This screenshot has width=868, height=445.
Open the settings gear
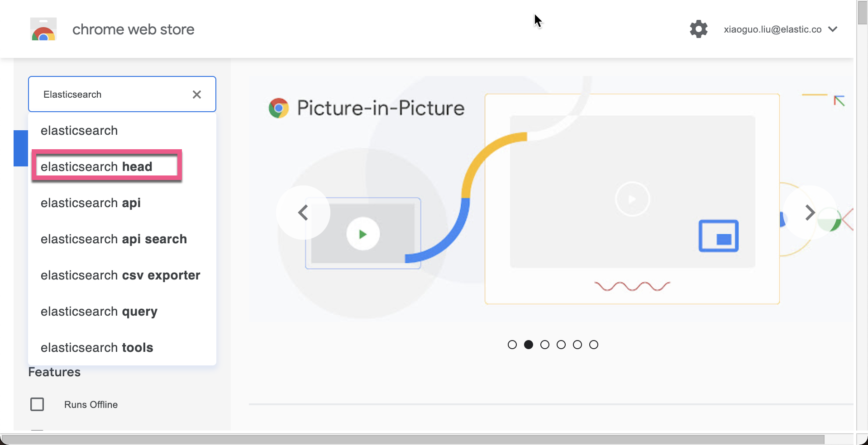pyautogui.click(x=698, y=28)
